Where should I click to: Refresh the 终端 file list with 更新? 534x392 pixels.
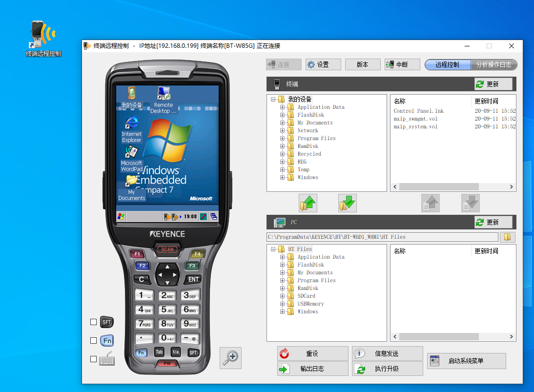(493, 84)
